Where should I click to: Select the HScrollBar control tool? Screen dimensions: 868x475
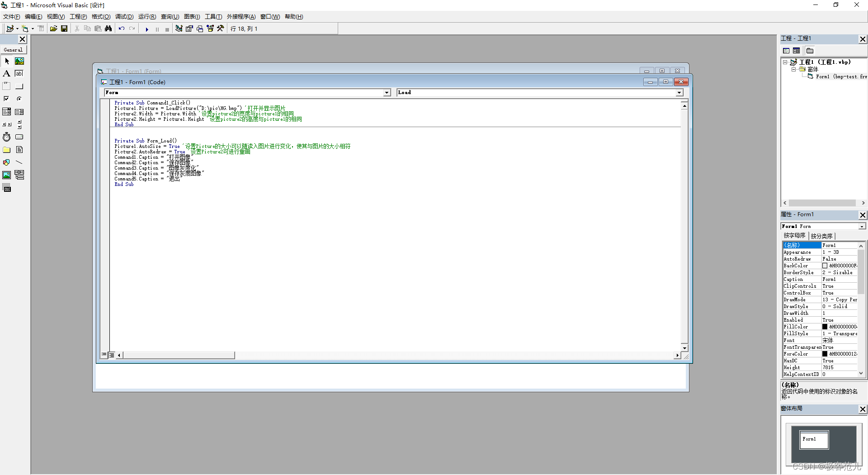[7, 124]
